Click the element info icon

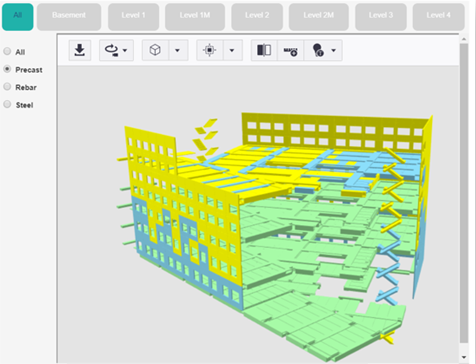click(318, 50)
